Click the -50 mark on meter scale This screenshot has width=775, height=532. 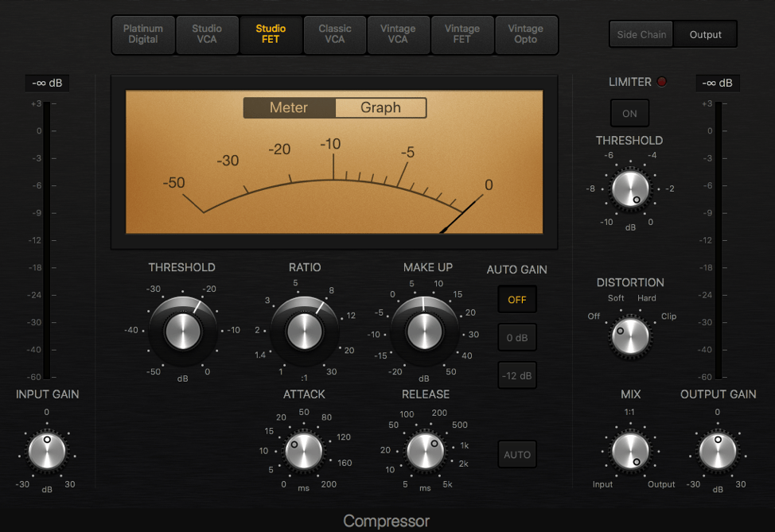(x=174, y=183)
